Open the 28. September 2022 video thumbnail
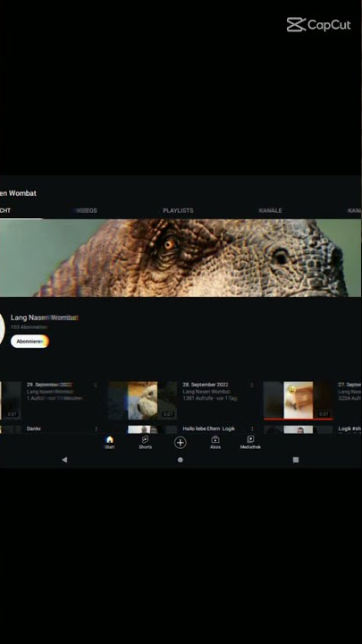 pyautogui.click(x=142, y=401)
